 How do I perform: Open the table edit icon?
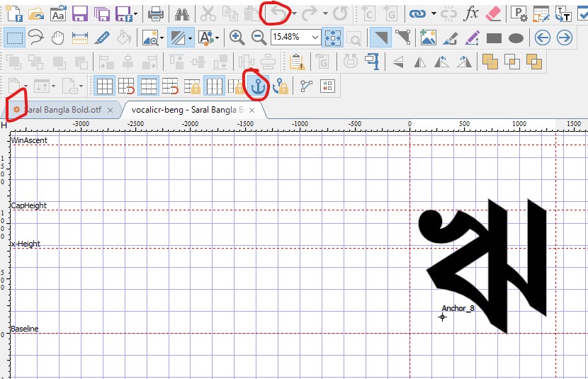tap(541, 14)
